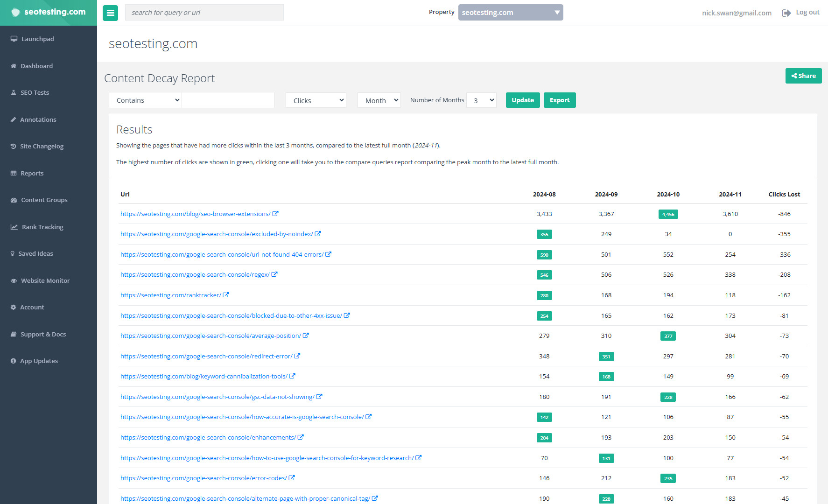Click the 2024-11 column header
The height and width of the screenshot is (504, 828).
pyautogui.click(x=730, y=194)
